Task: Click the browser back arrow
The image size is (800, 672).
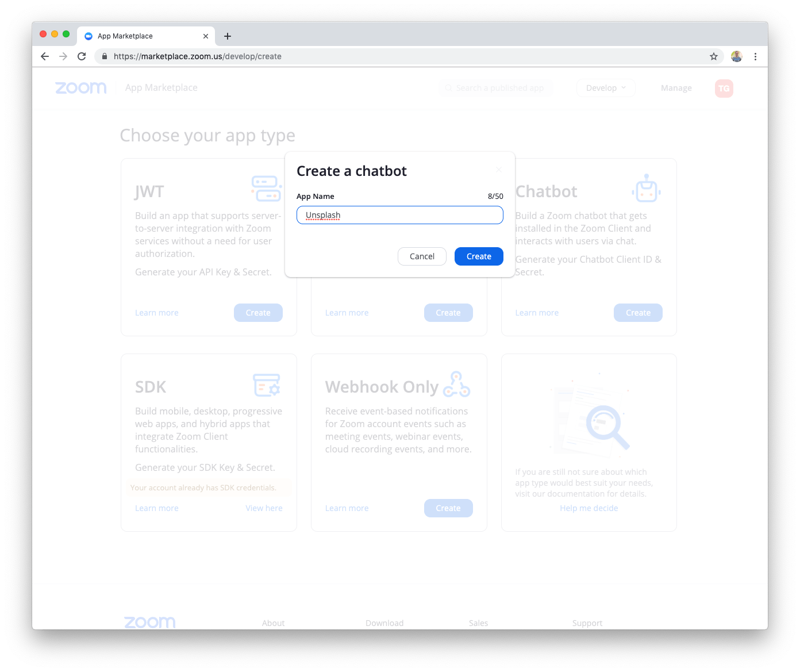Action: pos(45,56)
